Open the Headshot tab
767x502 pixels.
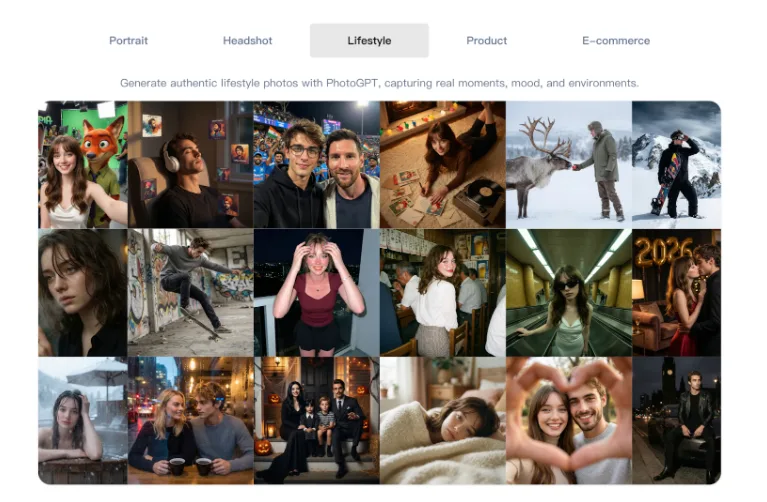click(x=247, y=41)
